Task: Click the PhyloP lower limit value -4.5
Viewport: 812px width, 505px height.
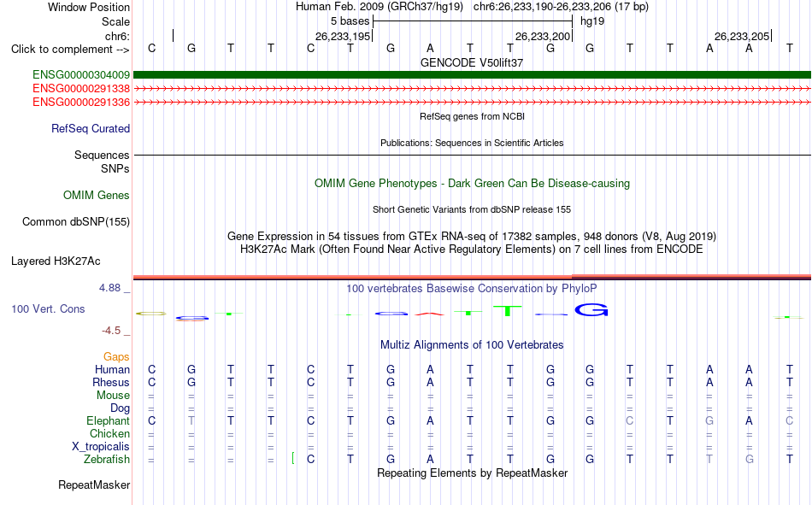Action: tap(111, 331)
